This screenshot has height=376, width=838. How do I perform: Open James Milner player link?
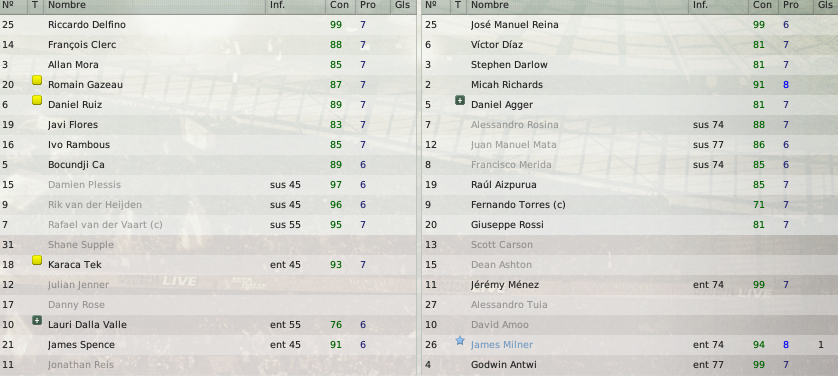[x=502, y=345]
